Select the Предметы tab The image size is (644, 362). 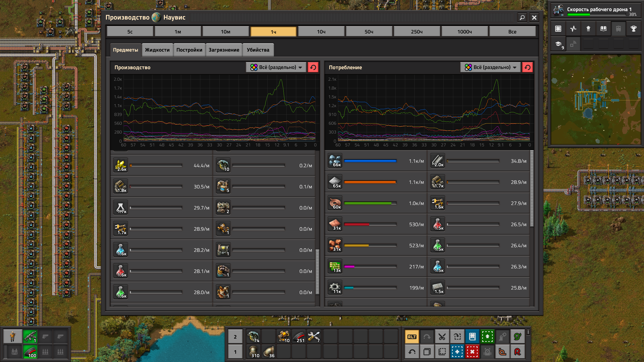click(126, 50)
